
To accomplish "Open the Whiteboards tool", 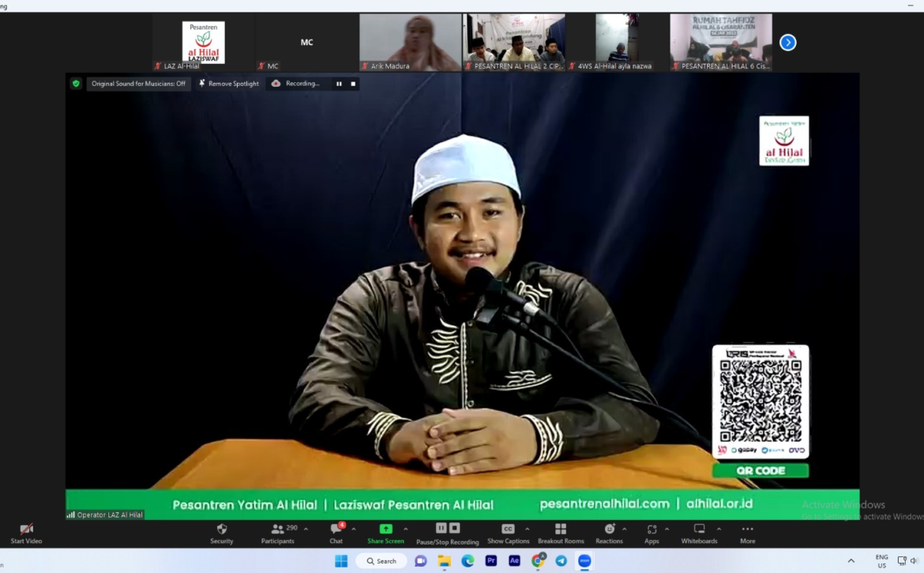I will [x=699, y=529].
